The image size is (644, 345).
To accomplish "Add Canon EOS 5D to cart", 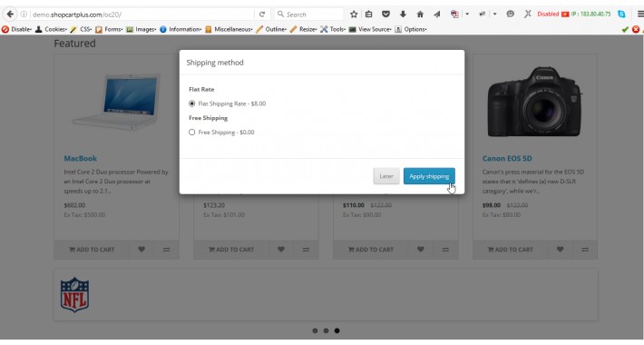I will (510, 249).
